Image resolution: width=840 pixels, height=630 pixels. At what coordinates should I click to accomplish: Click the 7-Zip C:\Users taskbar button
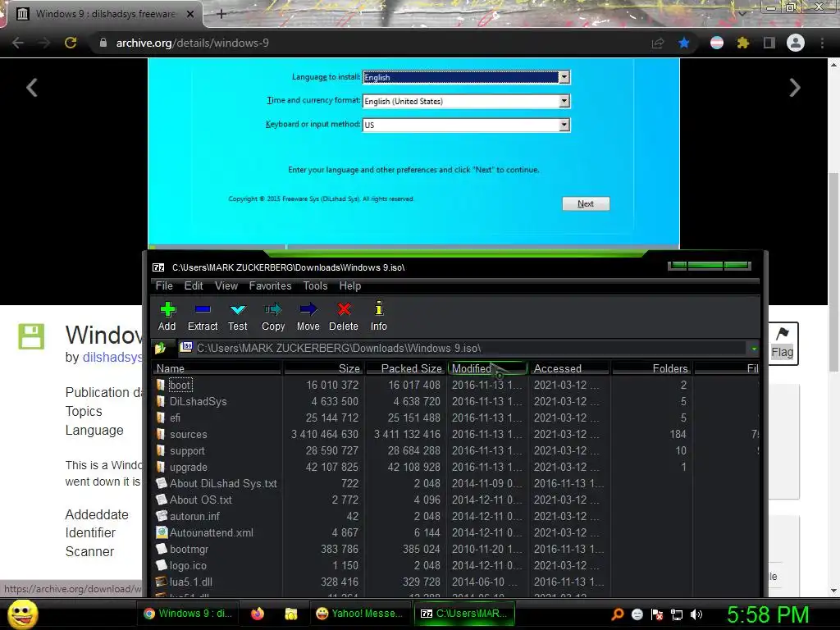[464, 614]
